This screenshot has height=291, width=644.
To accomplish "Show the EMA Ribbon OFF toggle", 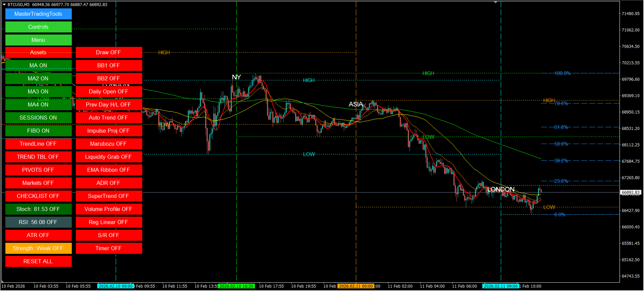I will (109, 170).
